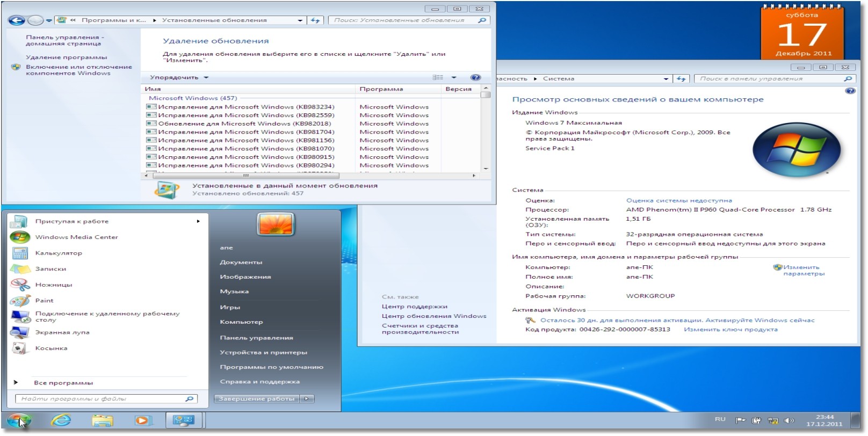
Task: Launch Экранная лупа magnifier
Action: pos(62,332)
